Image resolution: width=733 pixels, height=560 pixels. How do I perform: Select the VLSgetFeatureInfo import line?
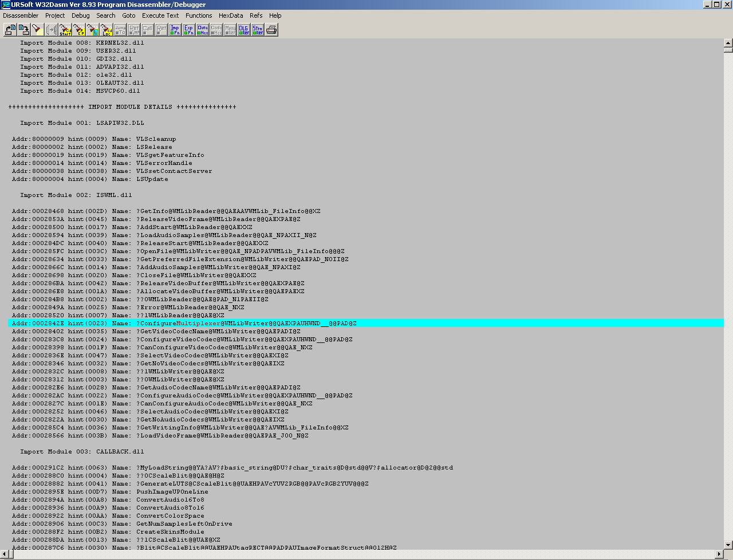[x=108, y=155]
